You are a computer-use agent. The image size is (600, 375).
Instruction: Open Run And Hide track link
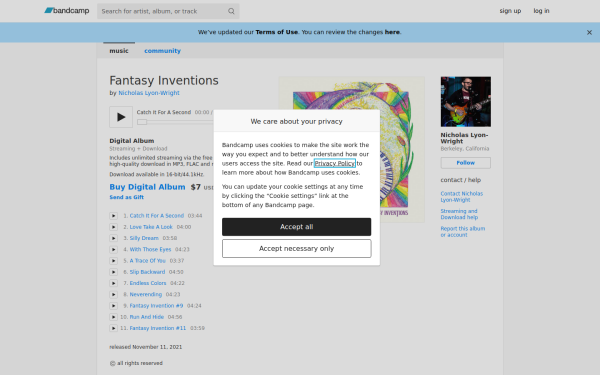147,317
